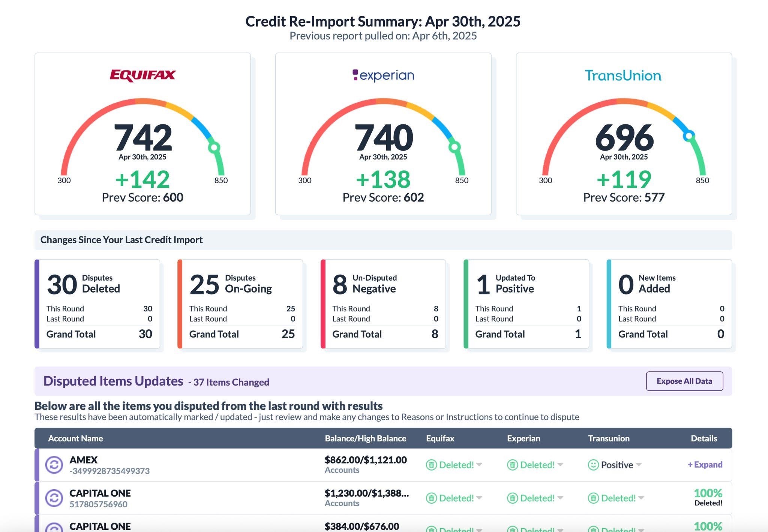
Task: Select the Un-Disputed Negative summary card
Action: tap(383, 304)
